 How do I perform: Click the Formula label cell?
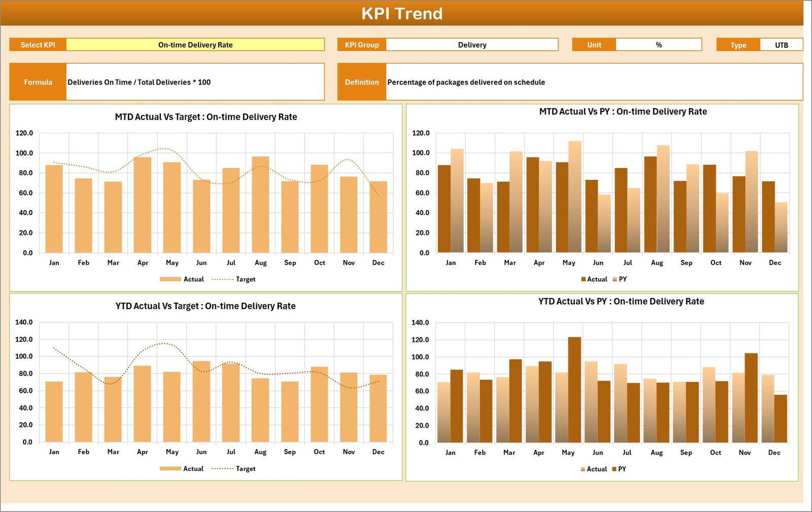coord(38,82)
